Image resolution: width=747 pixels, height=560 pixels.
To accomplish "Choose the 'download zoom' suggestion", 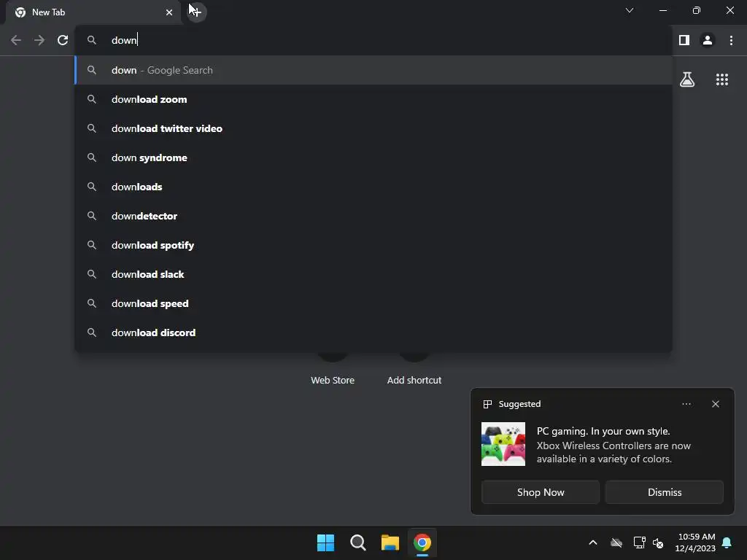I will (374, 99).
